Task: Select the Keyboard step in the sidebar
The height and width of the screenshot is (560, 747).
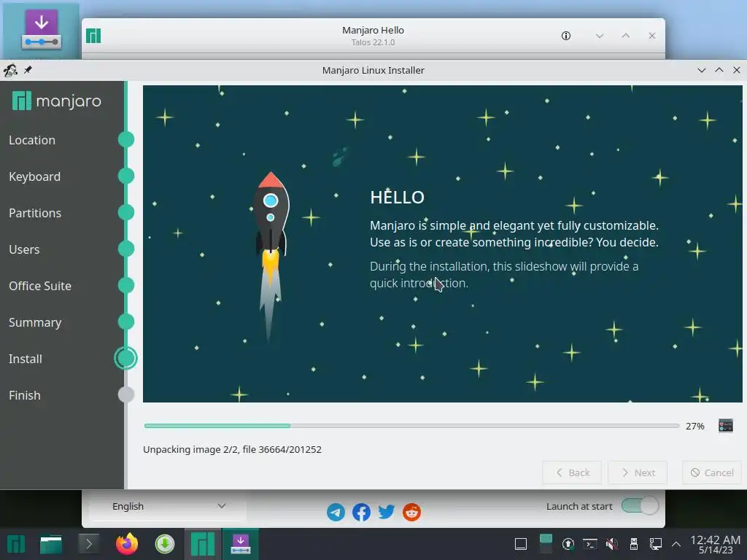Action: click(x=35, y=176)
